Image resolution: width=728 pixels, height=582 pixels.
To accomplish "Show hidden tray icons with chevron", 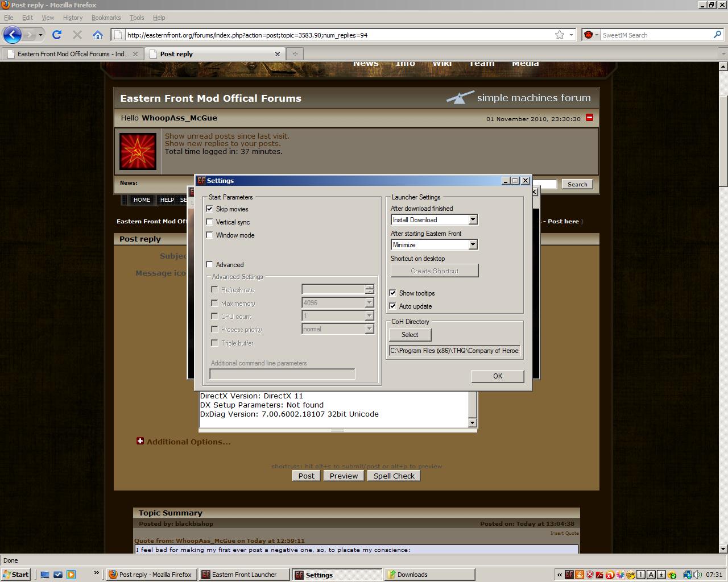I will click(x=560, y=575).
